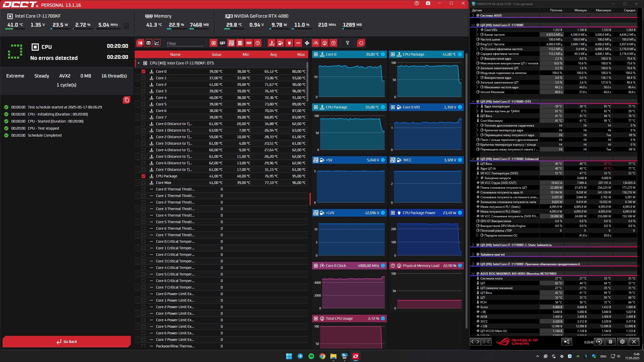
Task: Switch to the OCCT graph view layout
Action: [157, 43]
